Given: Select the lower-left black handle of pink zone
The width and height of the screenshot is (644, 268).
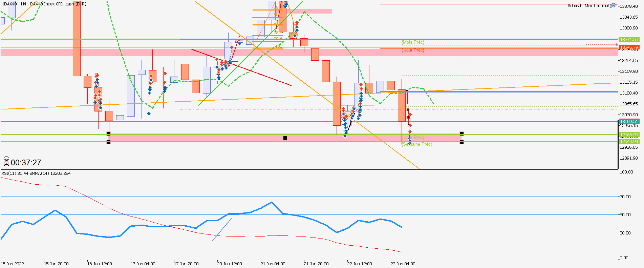Looking at the screenshot, I should [x=108, y=142].
